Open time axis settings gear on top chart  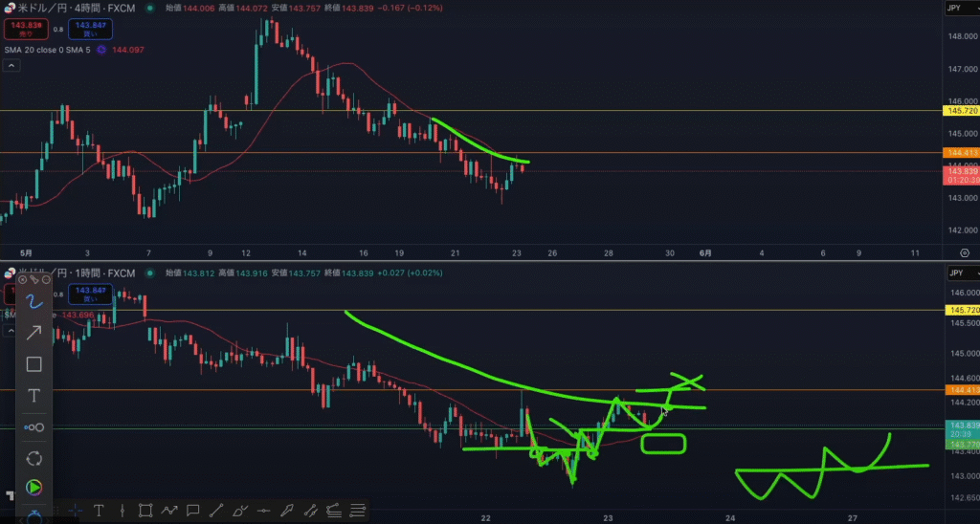(x=963, y=252)
